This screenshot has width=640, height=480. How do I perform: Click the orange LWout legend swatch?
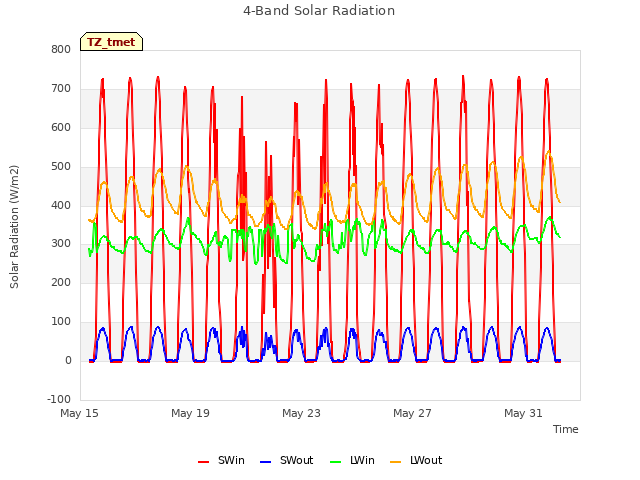[396, 462]
